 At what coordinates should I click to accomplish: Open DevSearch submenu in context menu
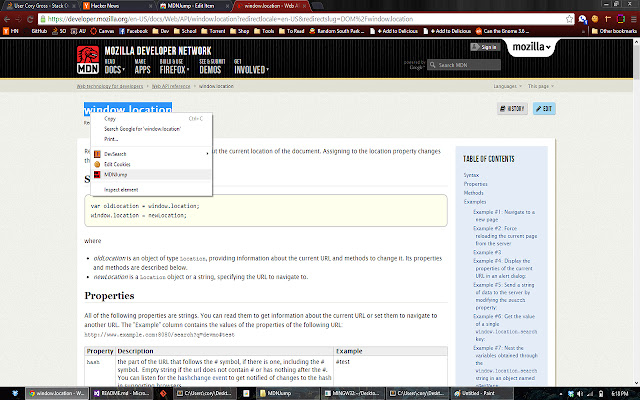click(x=151, y=154)
